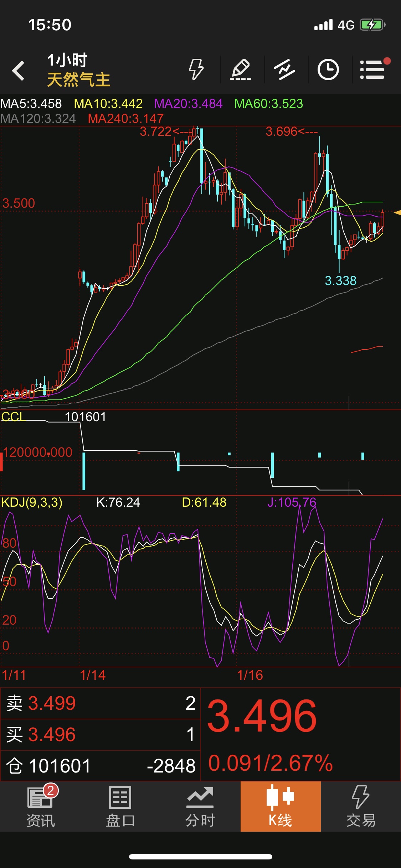Viewport: 401px width, 868px height.
Task: Tap the 买 3.496 bid row
Action: point(101,735)
